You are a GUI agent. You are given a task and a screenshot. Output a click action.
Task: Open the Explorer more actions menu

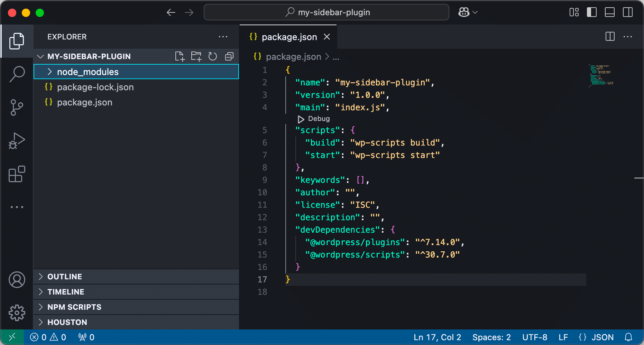pos(223,37)
